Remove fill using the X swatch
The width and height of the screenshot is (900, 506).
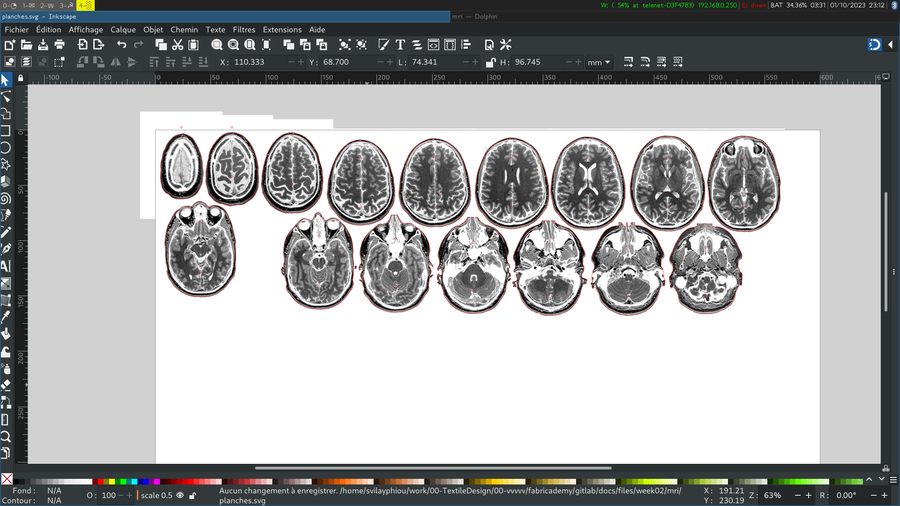coord(7,479)
